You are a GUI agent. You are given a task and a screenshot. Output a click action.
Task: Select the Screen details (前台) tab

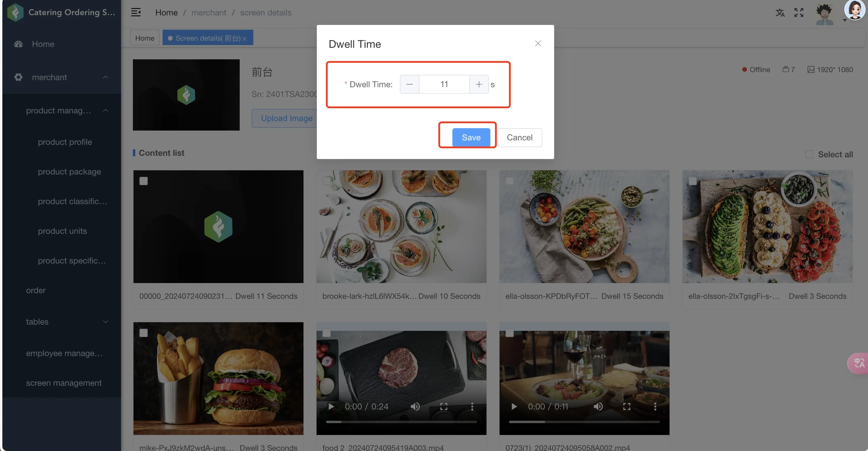click(208, 38)
